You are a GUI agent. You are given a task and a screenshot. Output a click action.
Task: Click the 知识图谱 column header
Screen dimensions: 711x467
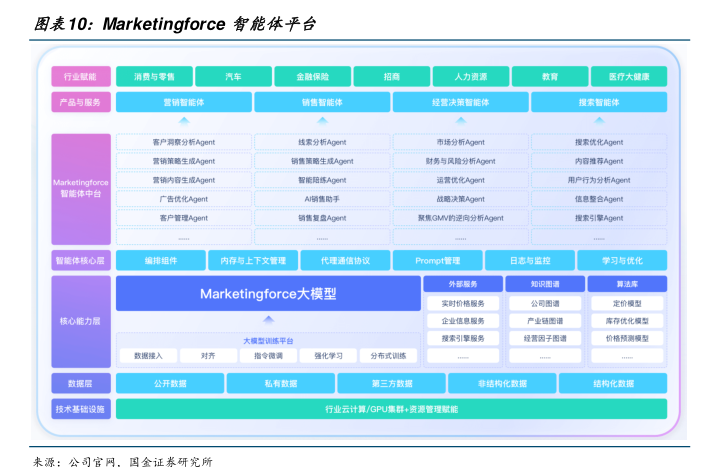pyautogui.click(x=545, y=284)
